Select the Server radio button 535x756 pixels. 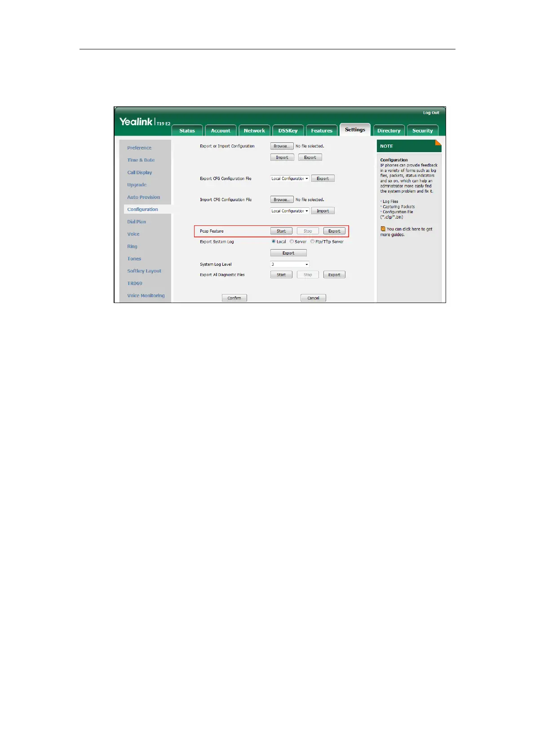292,242
